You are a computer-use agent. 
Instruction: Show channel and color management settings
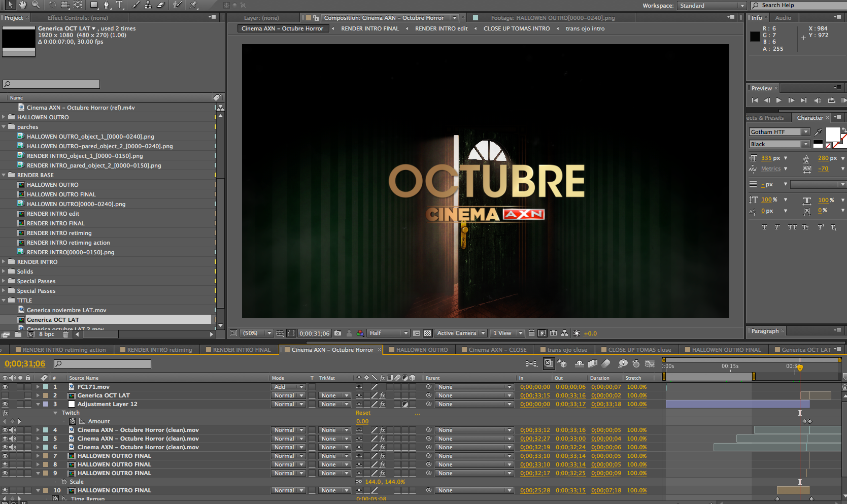click(360, 333)
